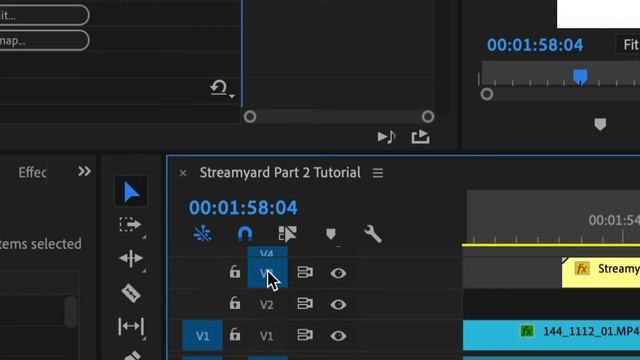
Task: Switch to Effects panel tab
Action: (x=32, y=173)
